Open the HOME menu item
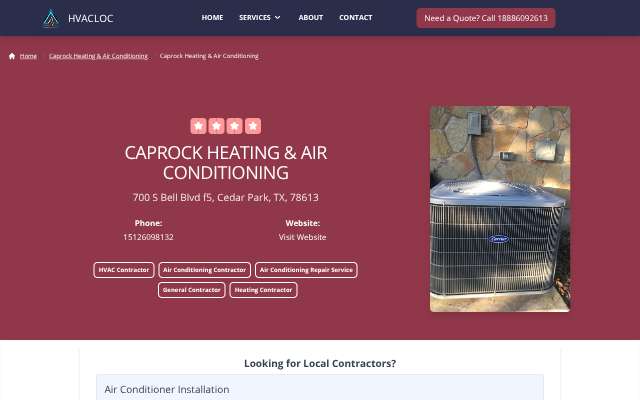Image resolution: width=640 pixels, height=400 pixels. [x=212, y=18]
